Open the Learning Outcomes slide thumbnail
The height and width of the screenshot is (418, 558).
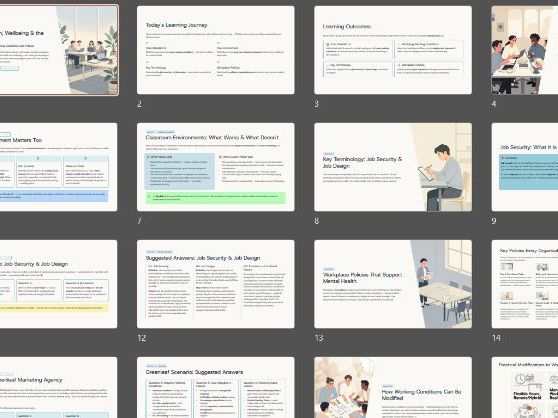393,50
